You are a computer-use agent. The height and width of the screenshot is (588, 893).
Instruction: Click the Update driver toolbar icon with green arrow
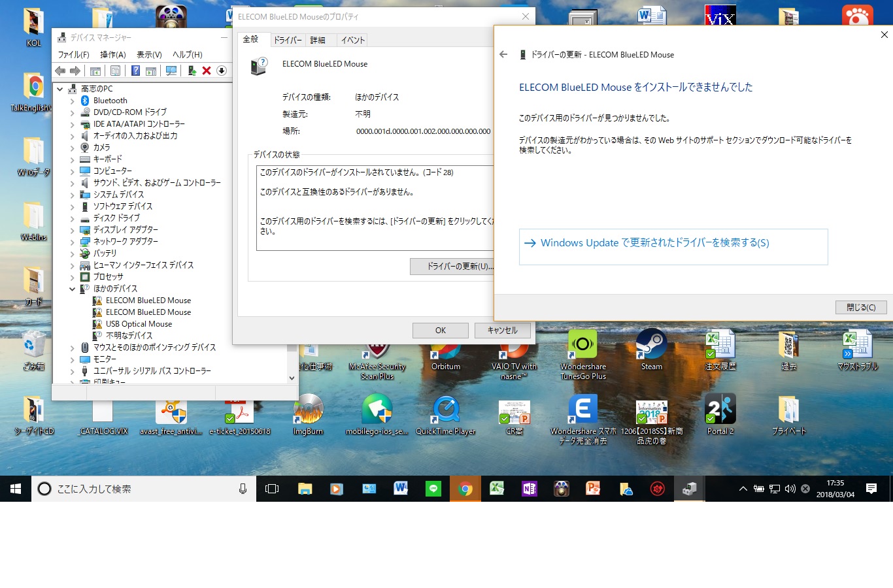tap(192, 71)
